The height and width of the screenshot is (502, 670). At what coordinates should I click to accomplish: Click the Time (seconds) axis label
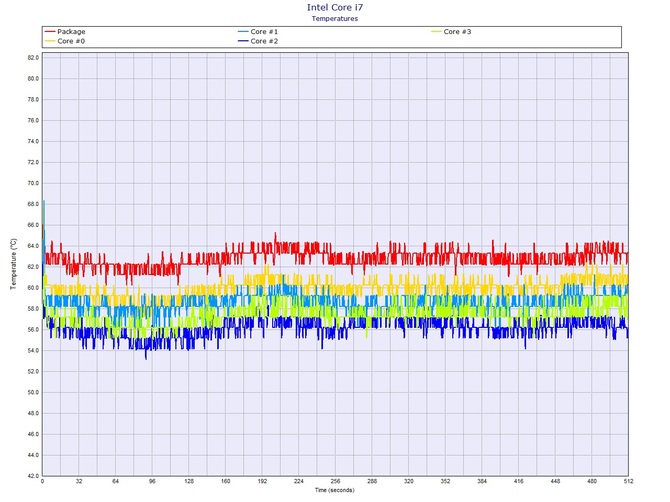click(x=335, y=490)
